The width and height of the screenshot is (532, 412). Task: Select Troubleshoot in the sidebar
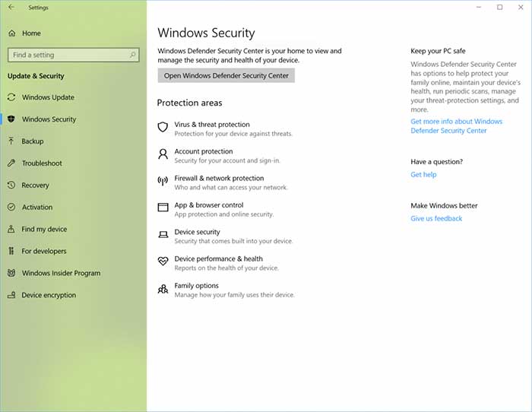[42, 163]
